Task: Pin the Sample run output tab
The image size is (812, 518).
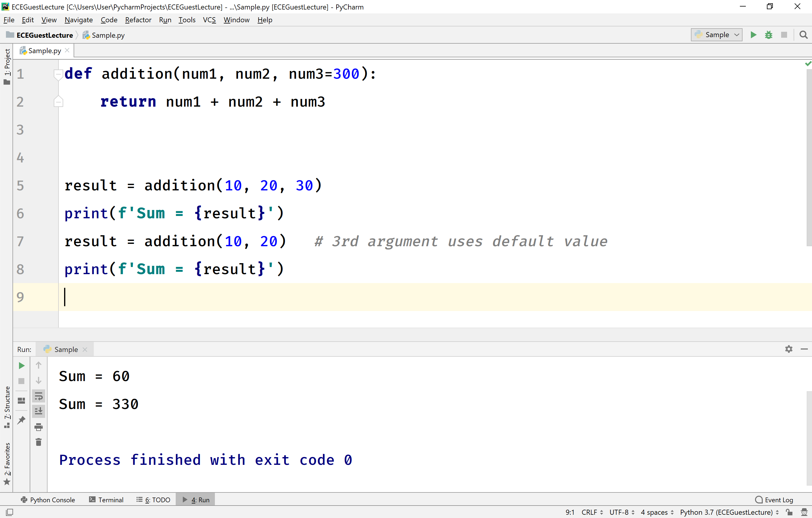Action: (21, 419)
